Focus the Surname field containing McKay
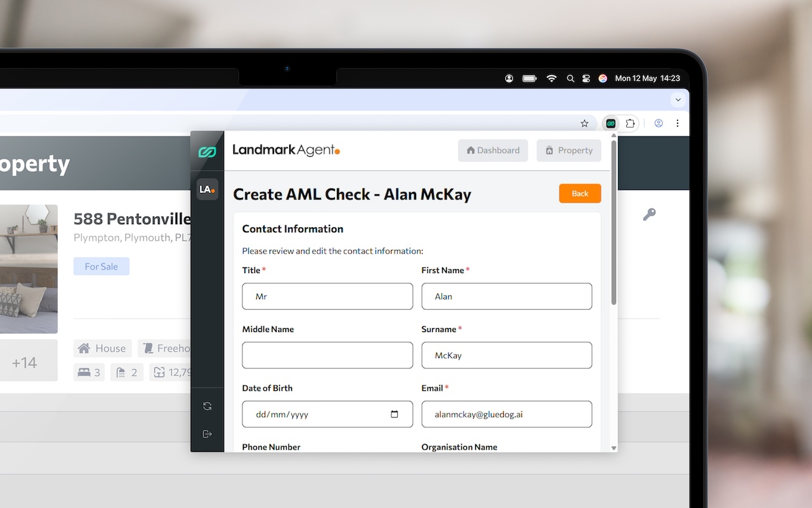 point(507,356)
